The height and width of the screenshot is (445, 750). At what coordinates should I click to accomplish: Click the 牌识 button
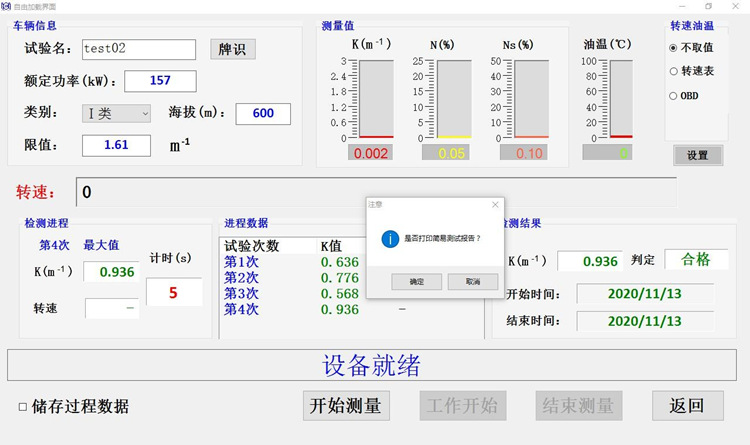pos(232,49)
